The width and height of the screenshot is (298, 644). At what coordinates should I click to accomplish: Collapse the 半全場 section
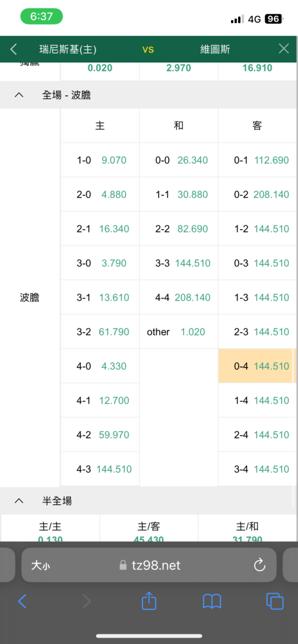tap(19, 500)
